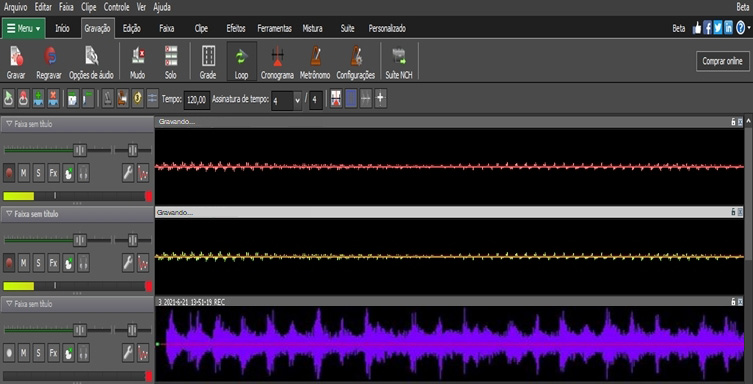Switch to the Efeitos tab

pos(236,28)
